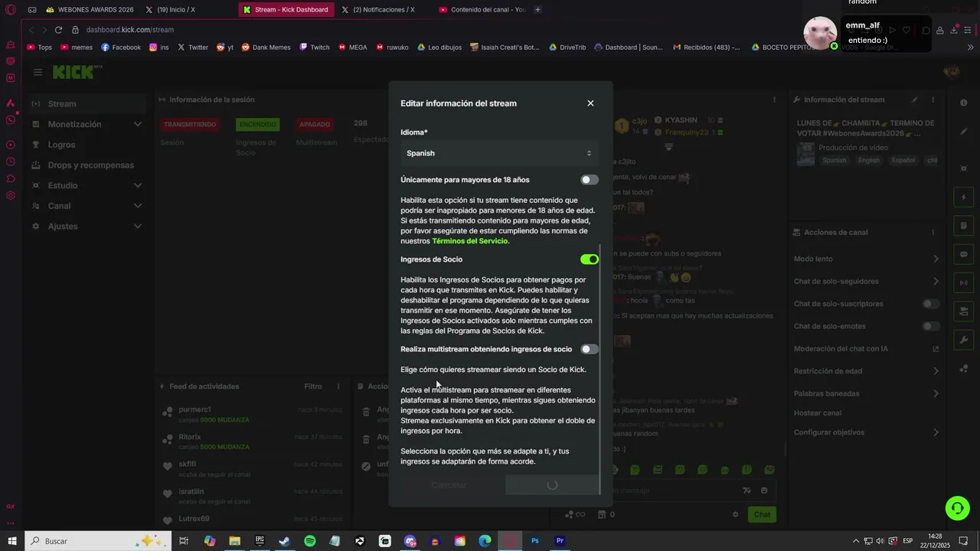Open the Idioma dropdown showing Spanish
The height and width of the screenshot is (551, 980).
click(x=499, y=153)
